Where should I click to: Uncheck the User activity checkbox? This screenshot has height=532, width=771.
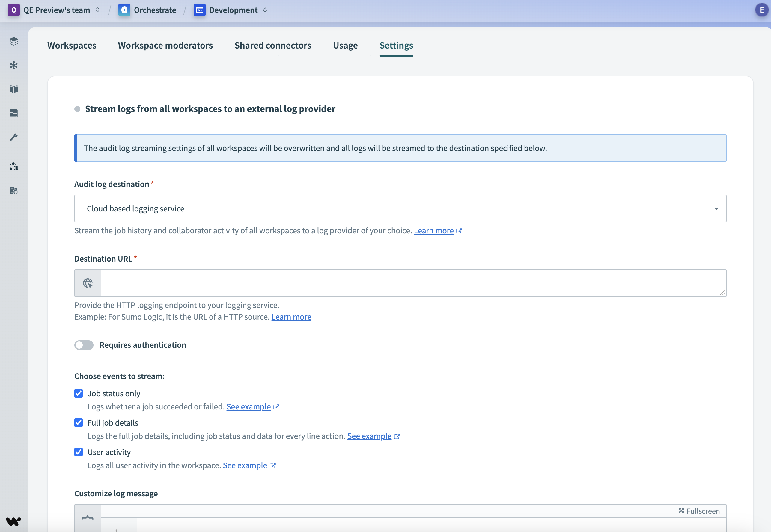(79, 452)
